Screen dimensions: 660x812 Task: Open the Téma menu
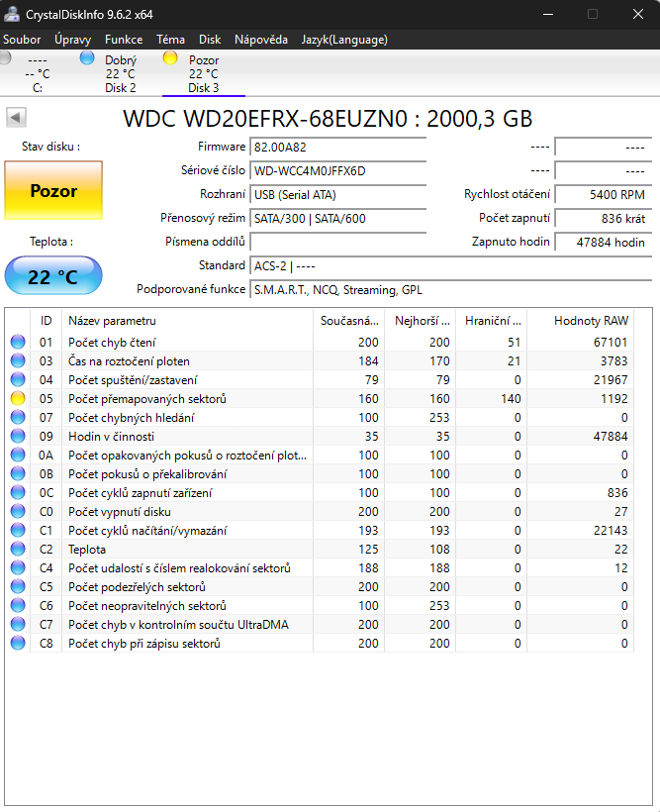click(171, 40)
